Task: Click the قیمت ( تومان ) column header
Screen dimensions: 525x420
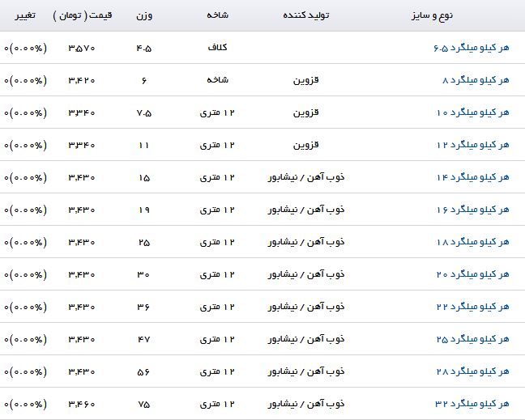Action: click(x=83, y=15)
